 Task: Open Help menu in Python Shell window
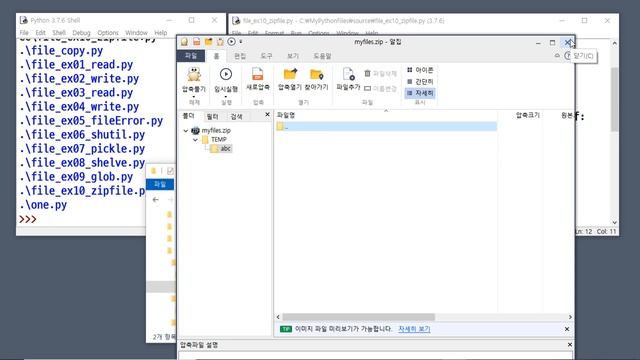(160, 33)
